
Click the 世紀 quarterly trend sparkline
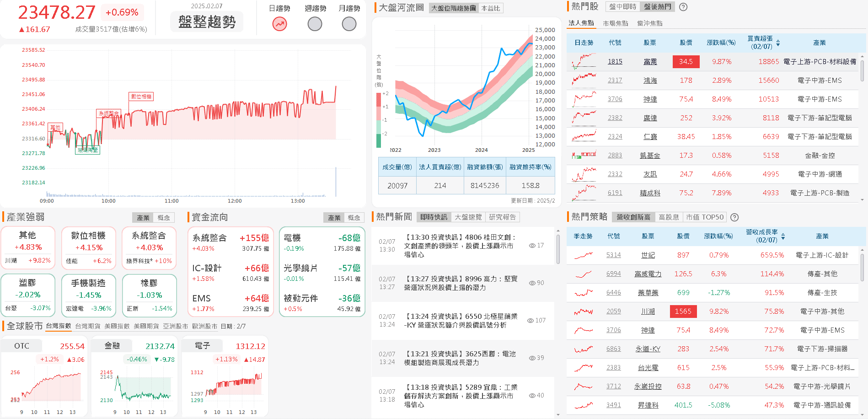(584, 255)
